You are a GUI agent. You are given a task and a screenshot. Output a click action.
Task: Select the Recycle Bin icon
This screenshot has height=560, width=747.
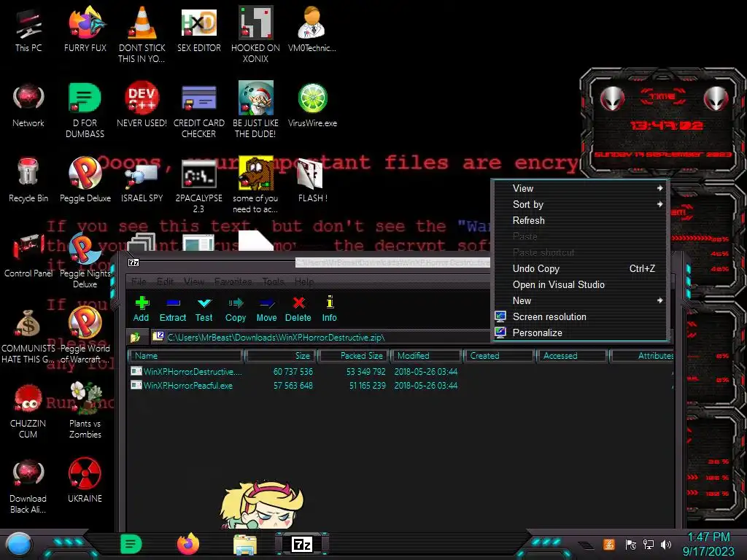(x=28, y=179)
